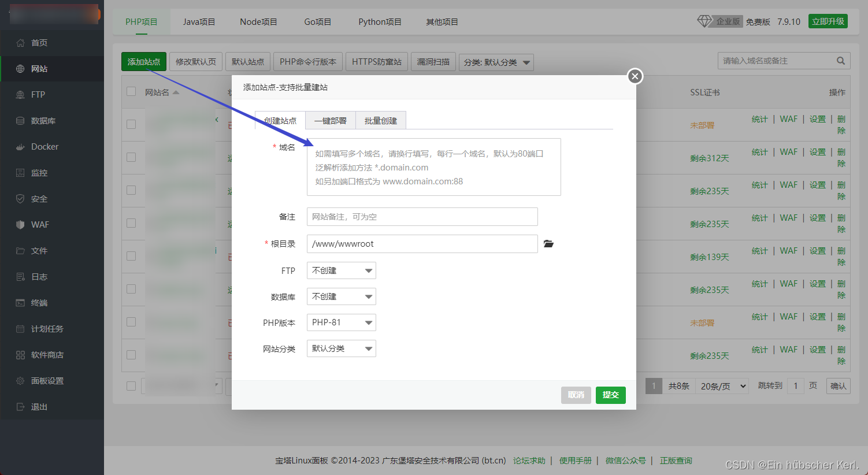
Task: Select the 一键部署 dialog tab
Action: [331, 121]
